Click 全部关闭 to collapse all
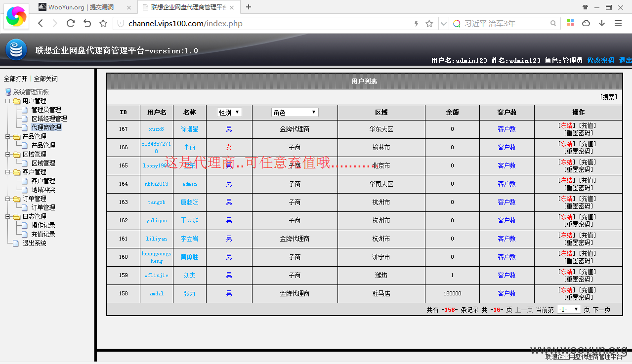This screenshot has width=632, height=364. click(x=45, y=79)
